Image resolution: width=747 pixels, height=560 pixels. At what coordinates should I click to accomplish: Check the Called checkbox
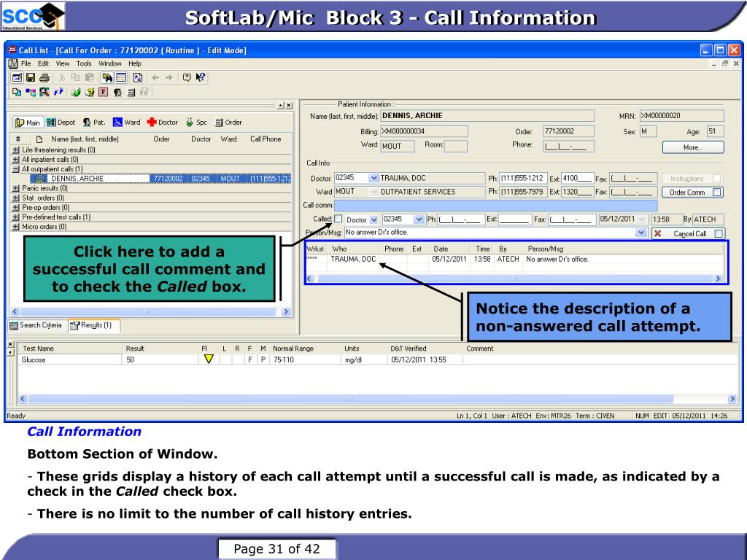(x=338, y=219)
